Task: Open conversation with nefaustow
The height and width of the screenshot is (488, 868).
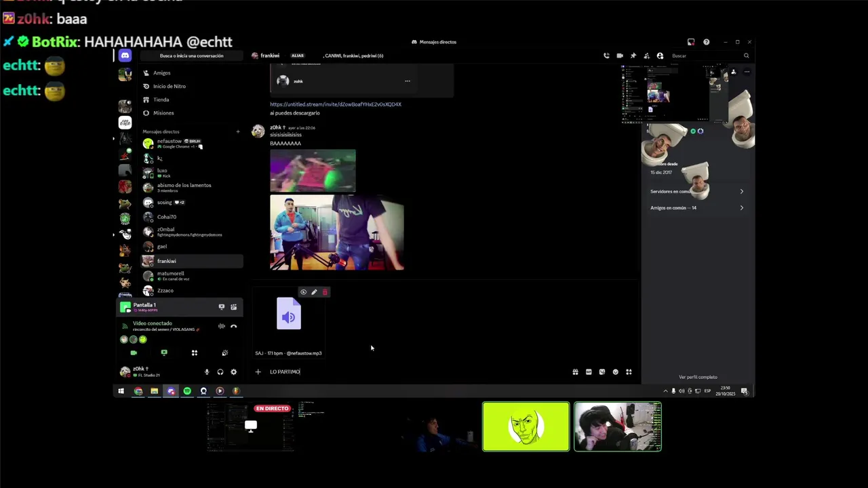Action: [192, 143]
